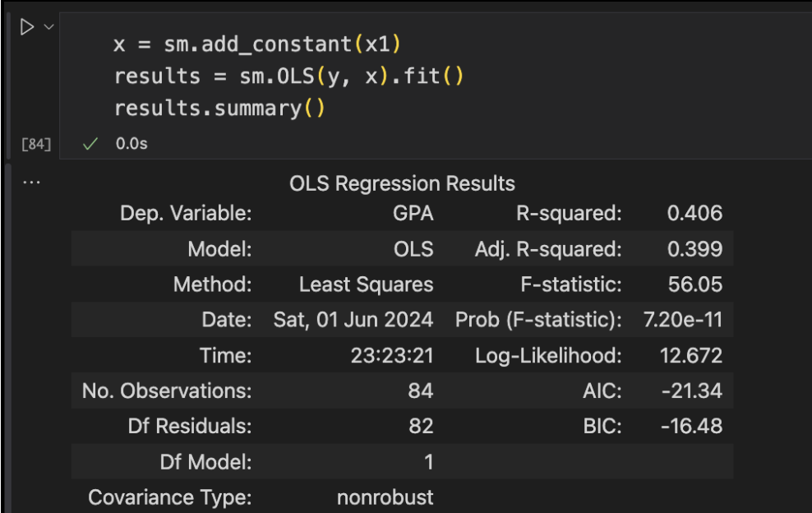
Task: Click the Prob (F-statistic) value 7.20e-11
Action: pyautogui.click(x=682, y=319)
